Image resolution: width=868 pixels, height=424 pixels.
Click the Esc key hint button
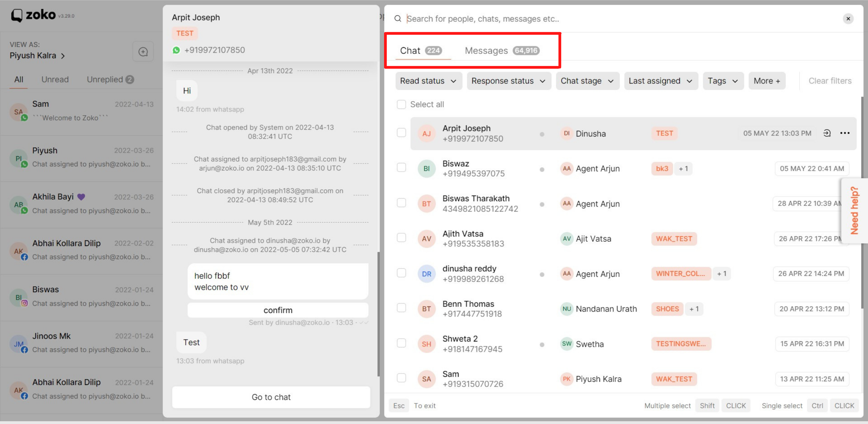click(x=399, y=405)
